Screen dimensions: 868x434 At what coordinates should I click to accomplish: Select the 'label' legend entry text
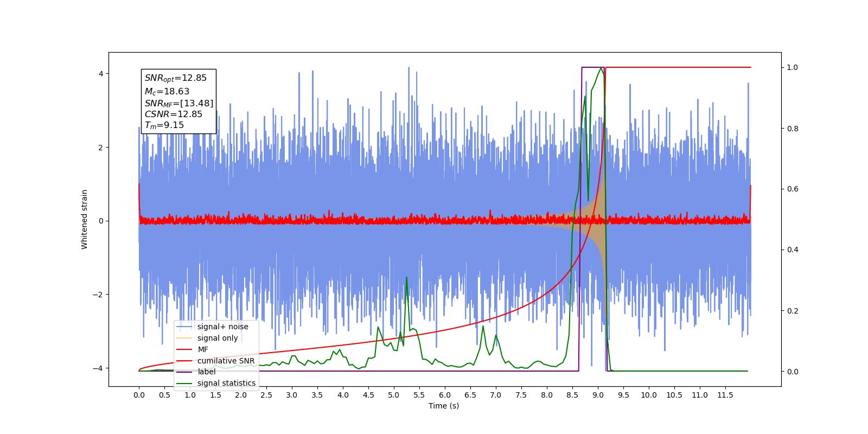click(x=207, y=372)
